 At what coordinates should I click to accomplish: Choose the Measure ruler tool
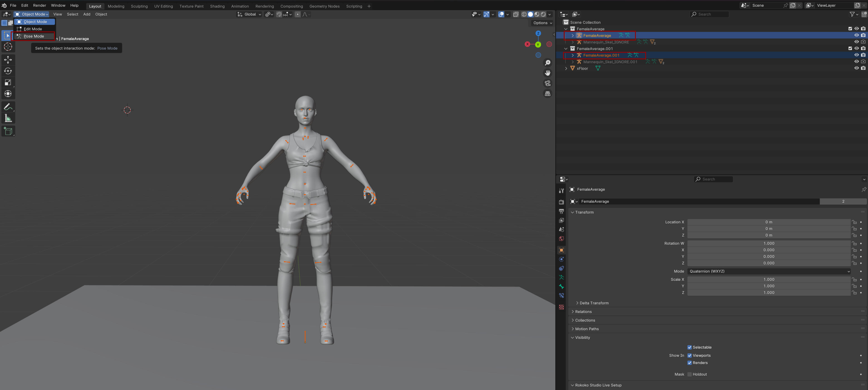point(8,119)
